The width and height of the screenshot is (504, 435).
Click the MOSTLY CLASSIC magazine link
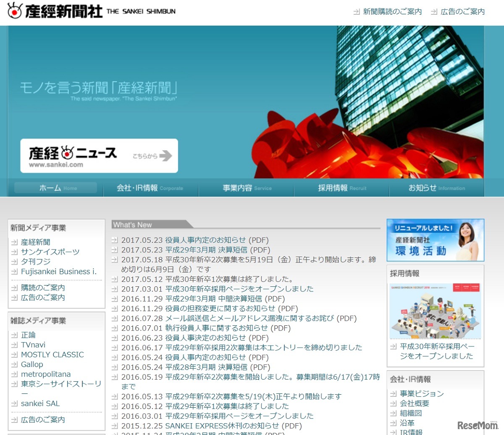(52, 354)
